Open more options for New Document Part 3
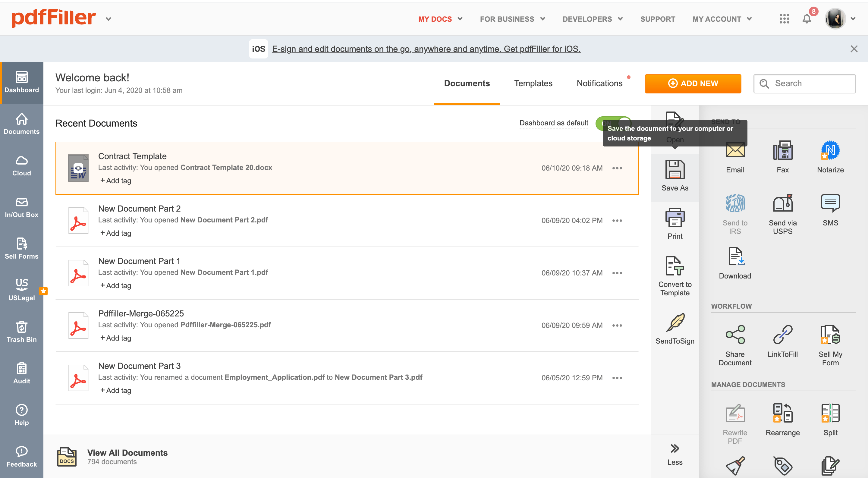Viewport: 868px width, 478px height. [617, 378]
